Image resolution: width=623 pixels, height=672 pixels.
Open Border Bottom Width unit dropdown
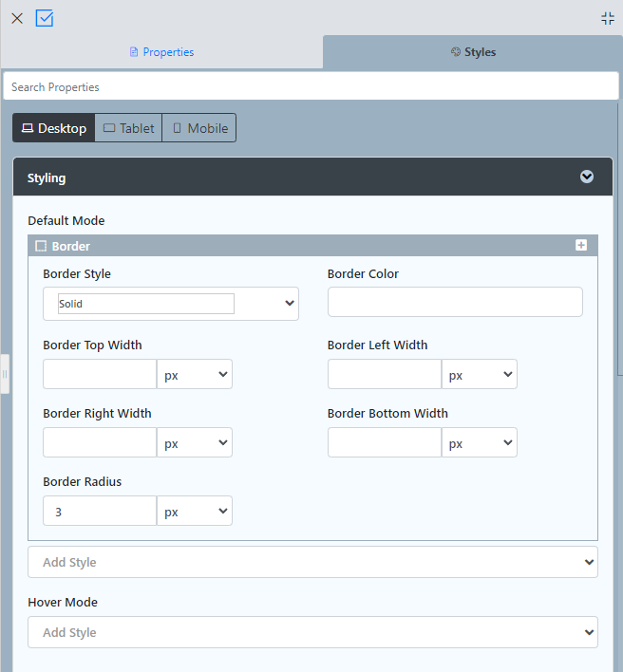coord(480,442)
